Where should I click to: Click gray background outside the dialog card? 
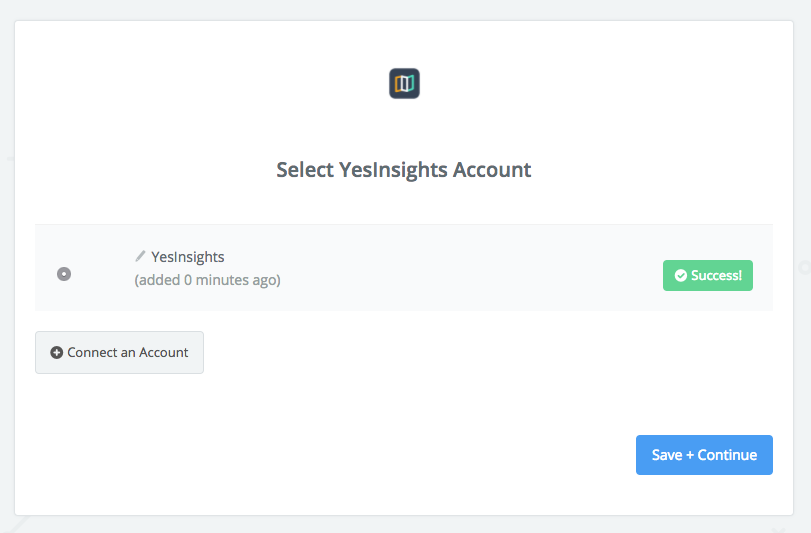point(403,9)
